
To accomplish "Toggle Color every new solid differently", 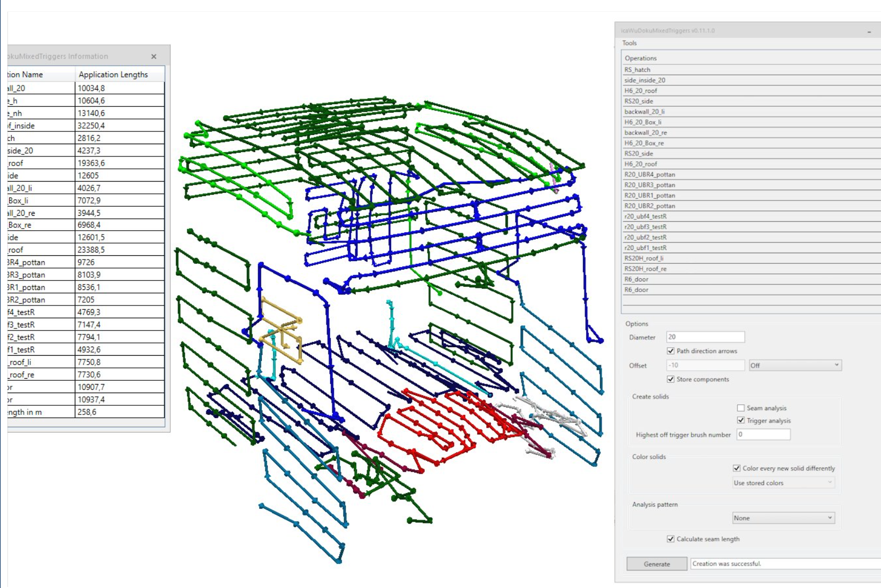I will point(737,468).
